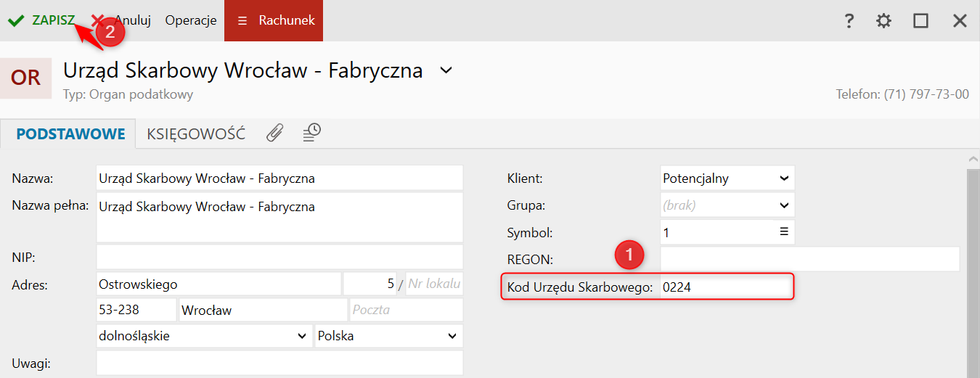
Task: Select the PODSTAWOWE tab
Action: click(71, 134)
